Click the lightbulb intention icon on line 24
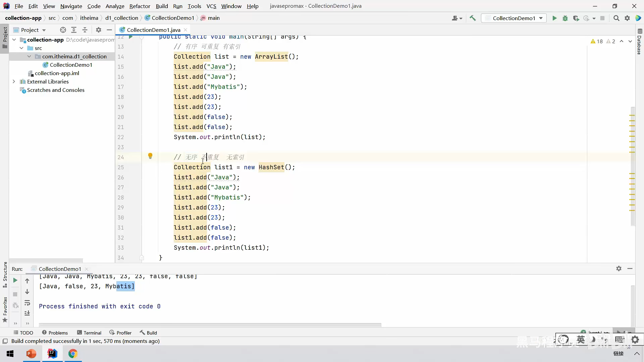This screenshot has width=644, height=362. [150, 156]
